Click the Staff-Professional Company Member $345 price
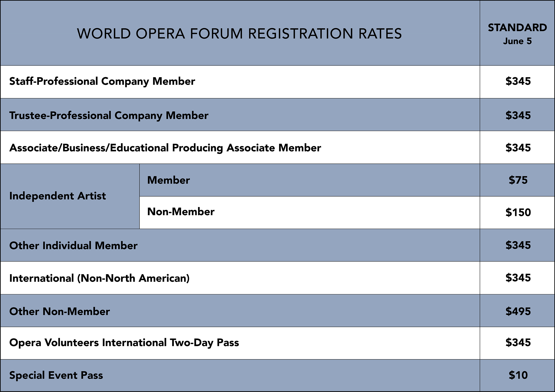555x392 pixels. (x=518, y=81)
